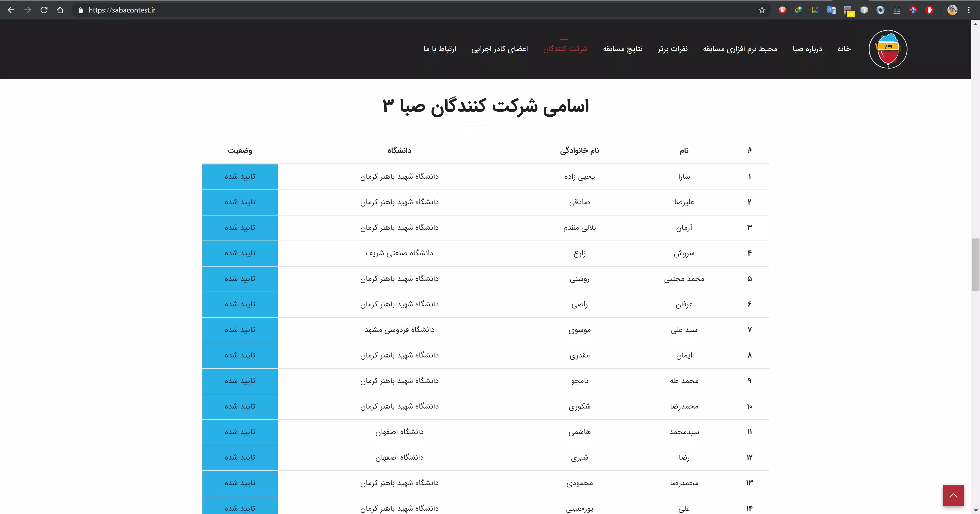Open the round red hand extension
980x514 pixels.
(782, 10)
